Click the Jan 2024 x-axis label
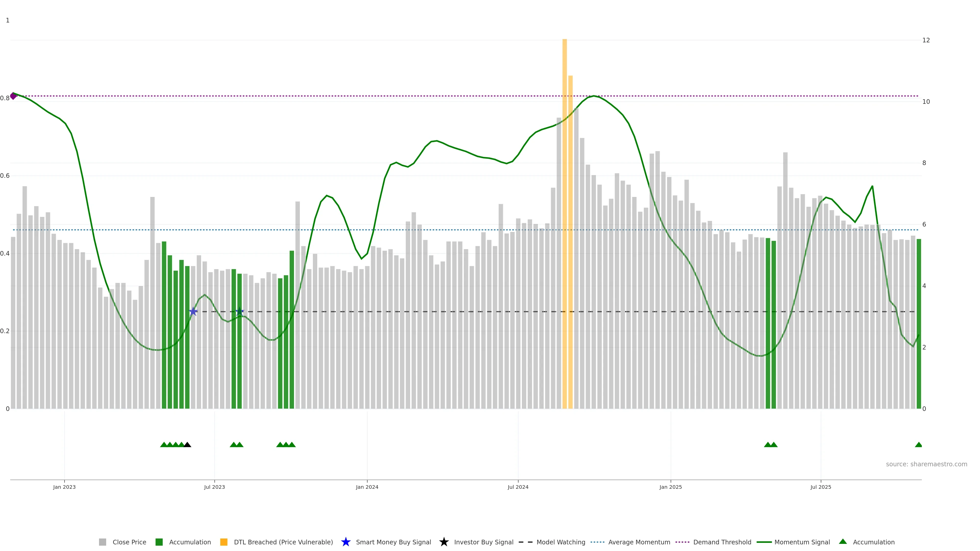Image resolution: width=980 pixels, height=551 pixels. click(367, 487)
